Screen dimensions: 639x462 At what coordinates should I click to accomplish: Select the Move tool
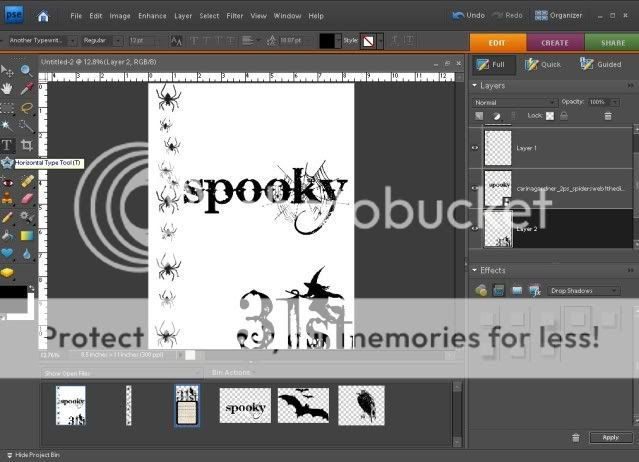click(7, 71)
